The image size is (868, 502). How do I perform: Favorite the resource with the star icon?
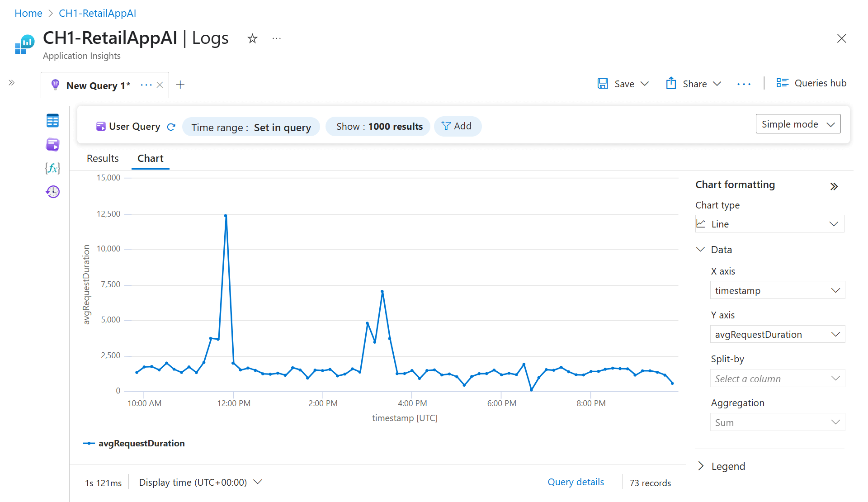click(252, 39)
